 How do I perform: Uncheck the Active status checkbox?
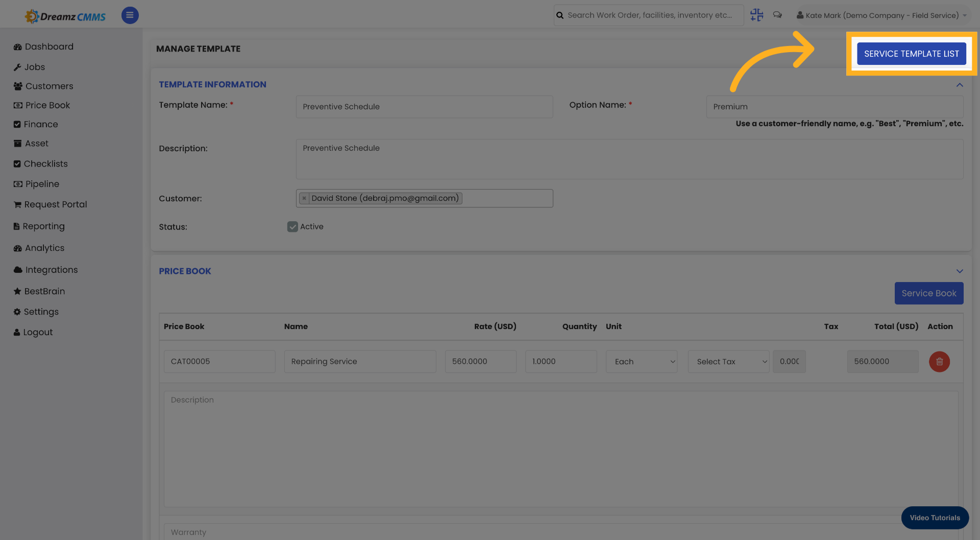pyautogui.click(x=292, y=226)
